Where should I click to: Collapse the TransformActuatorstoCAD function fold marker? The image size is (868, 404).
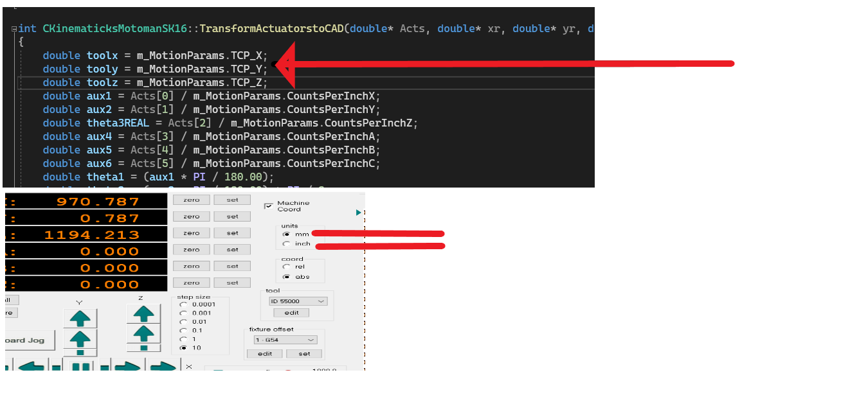point(14,29)
